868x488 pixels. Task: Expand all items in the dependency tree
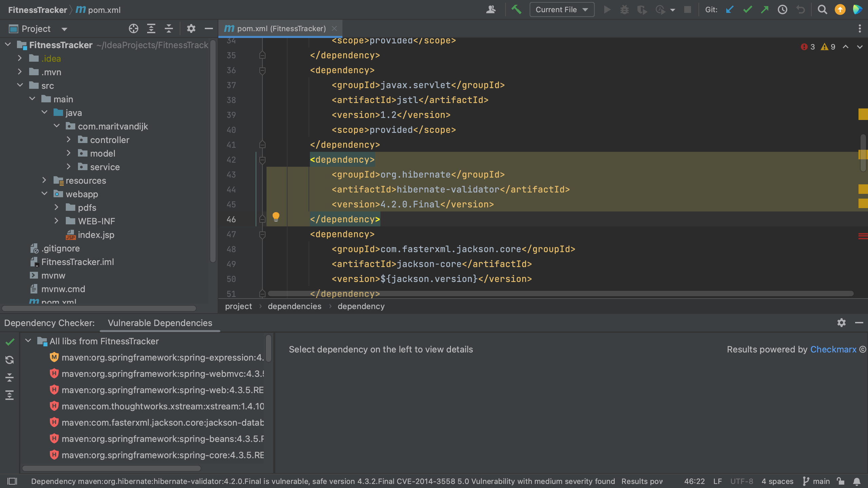click(9, 395)
